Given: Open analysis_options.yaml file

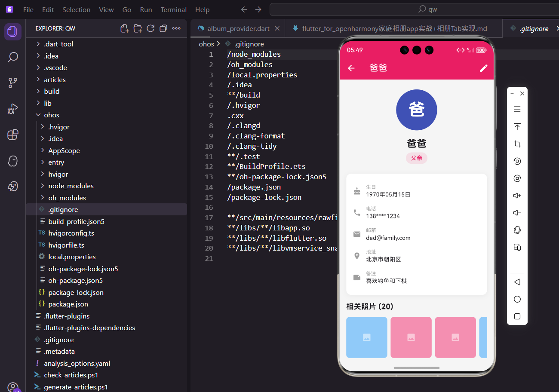Looking at the screenshot, I should (106, 363).
